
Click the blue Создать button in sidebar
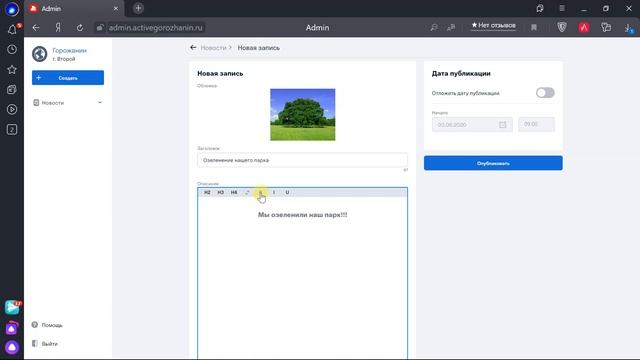[68, 78]
